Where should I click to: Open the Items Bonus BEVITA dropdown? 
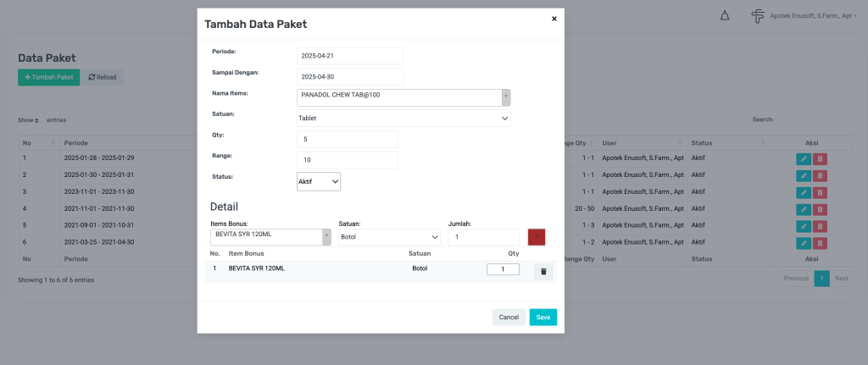click(270, 237)
